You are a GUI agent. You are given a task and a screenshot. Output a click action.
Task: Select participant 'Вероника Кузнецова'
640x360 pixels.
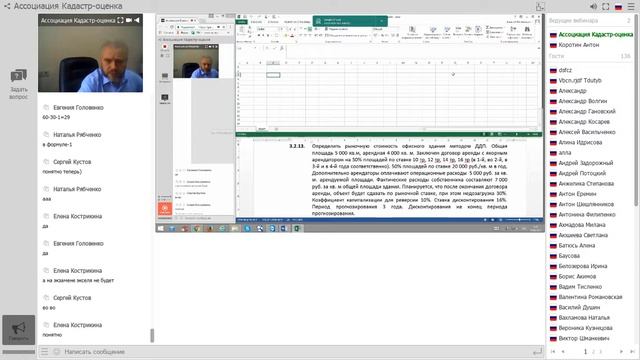click(x=581, y=328)
